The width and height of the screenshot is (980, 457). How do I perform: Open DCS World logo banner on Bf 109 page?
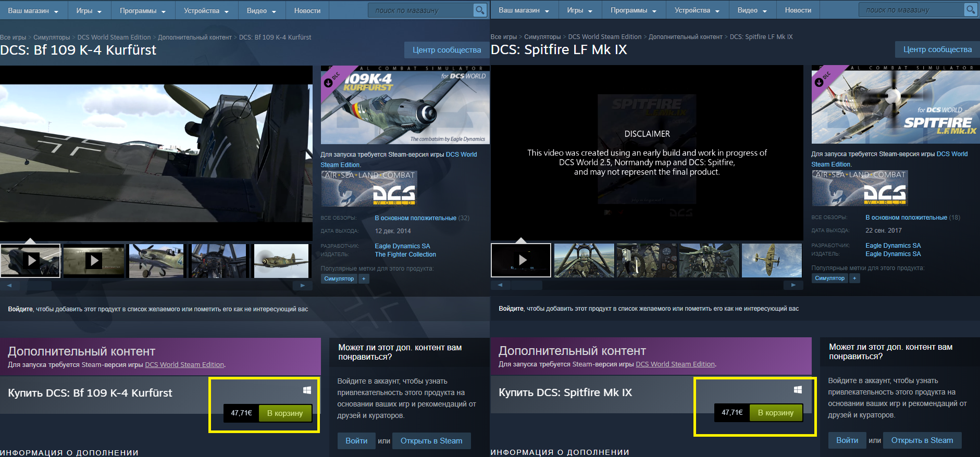(369, 189)
